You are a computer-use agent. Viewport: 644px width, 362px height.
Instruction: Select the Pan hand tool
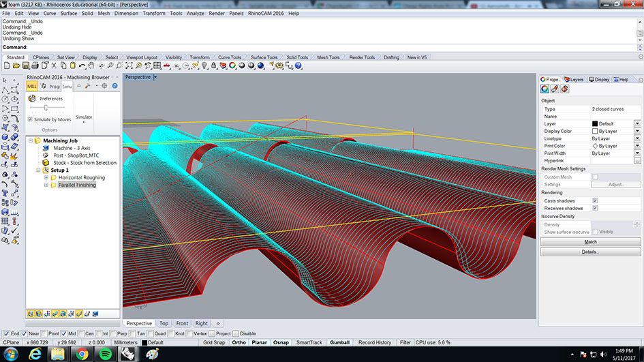click(91, 65)
